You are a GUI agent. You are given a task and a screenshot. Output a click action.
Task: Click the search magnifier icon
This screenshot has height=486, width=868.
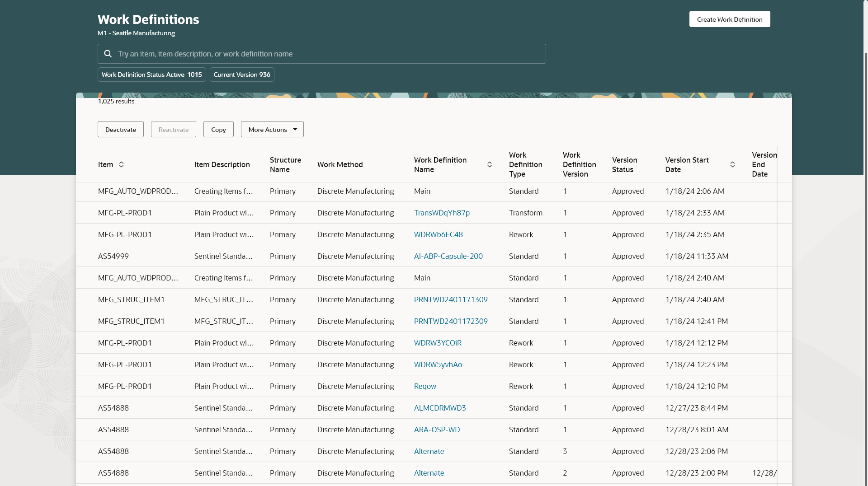[x=108, y=54]
